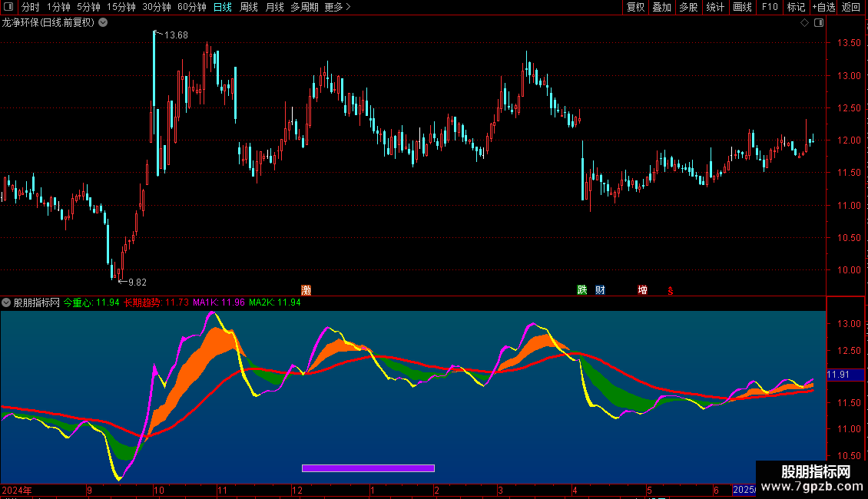Image resolution: width=868 pixels, height=499 pixels.
Task: Click the MA1K: 11.96 indicator value
Action: click(219, 302)
